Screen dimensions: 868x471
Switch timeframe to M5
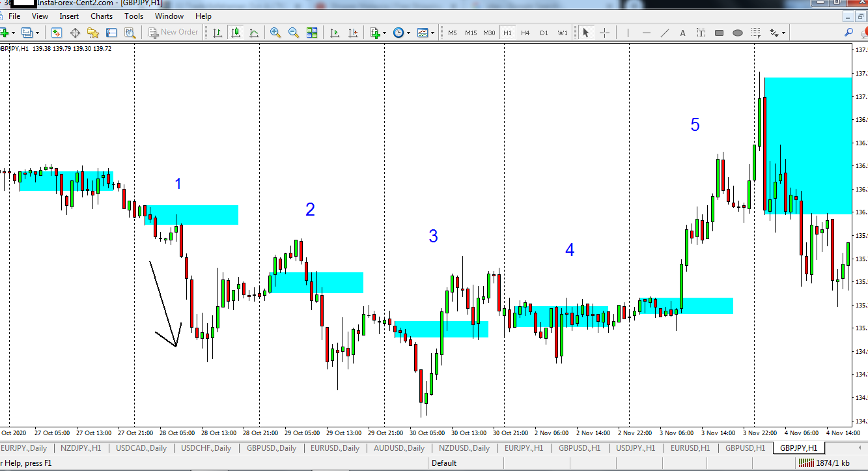click(452, 33)
